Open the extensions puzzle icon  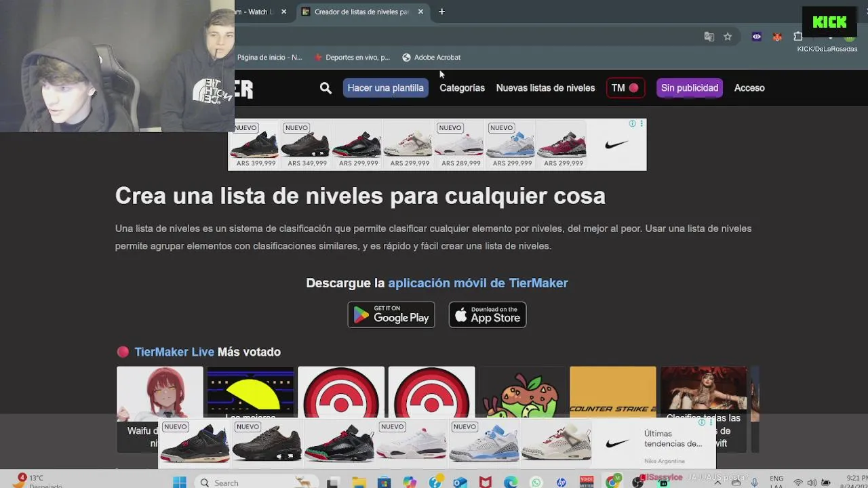pos(797,37)
